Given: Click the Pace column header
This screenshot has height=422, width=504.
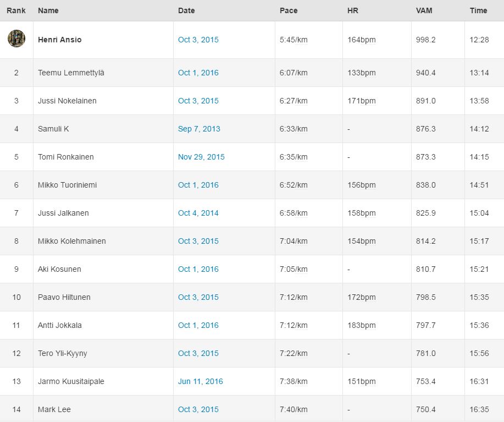Looking at the screenshot, I should [289, 10].
